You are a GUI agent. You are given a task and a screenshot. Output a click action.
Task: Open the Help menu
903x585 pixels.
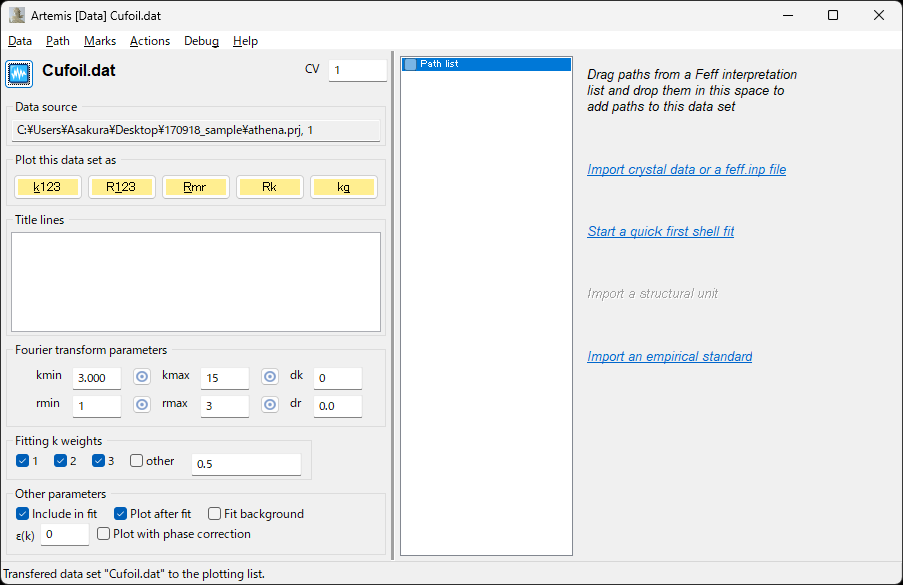[x=245, y=41]
